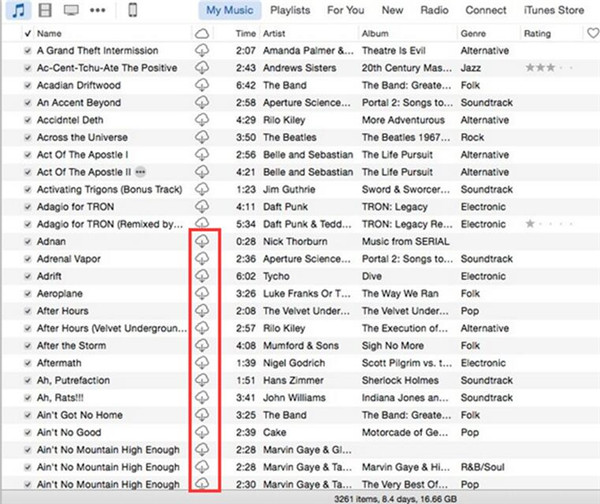600x504 pixels.
Task: Download Ah, Putrefaction from iCloud
Action: tap(202, 380)
